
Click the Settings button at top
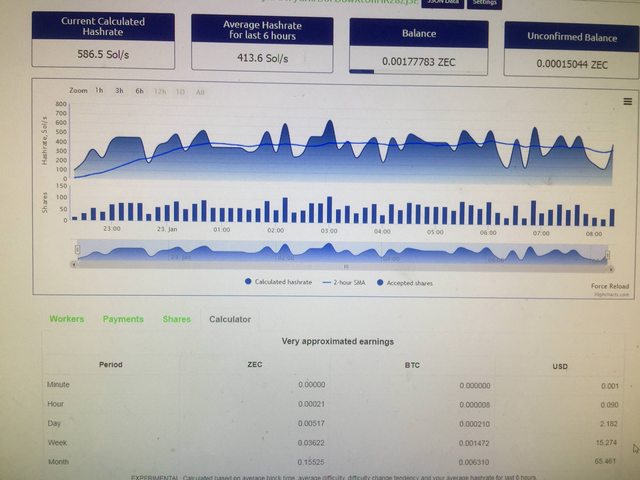click(484, 3)
